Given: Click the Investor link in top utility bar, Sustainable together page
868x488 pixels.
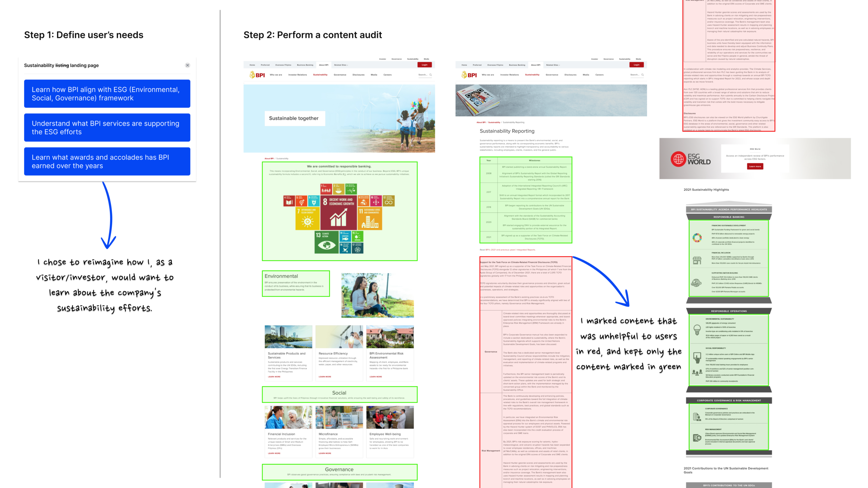Looking at the screenshot, I should click(382, 59).
